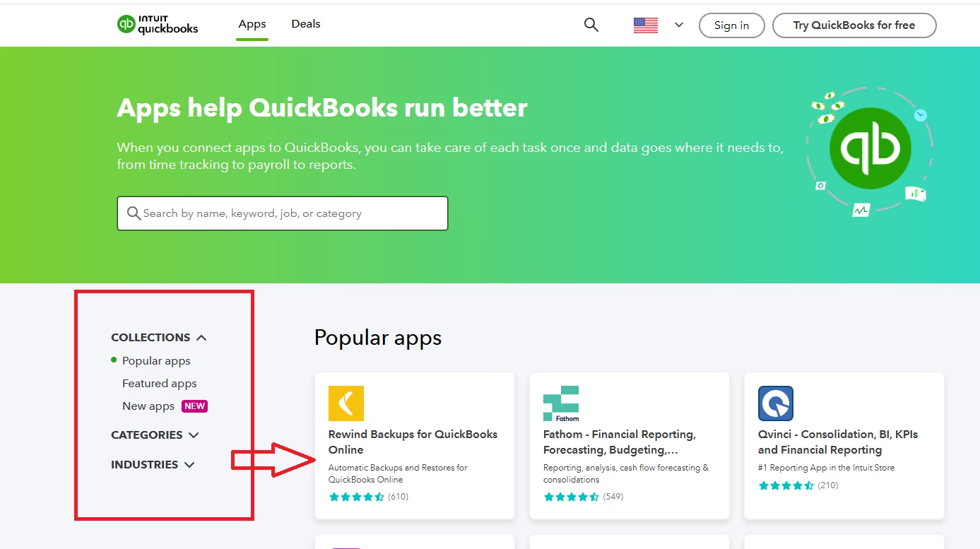Expand the country selector chevron

679,25
